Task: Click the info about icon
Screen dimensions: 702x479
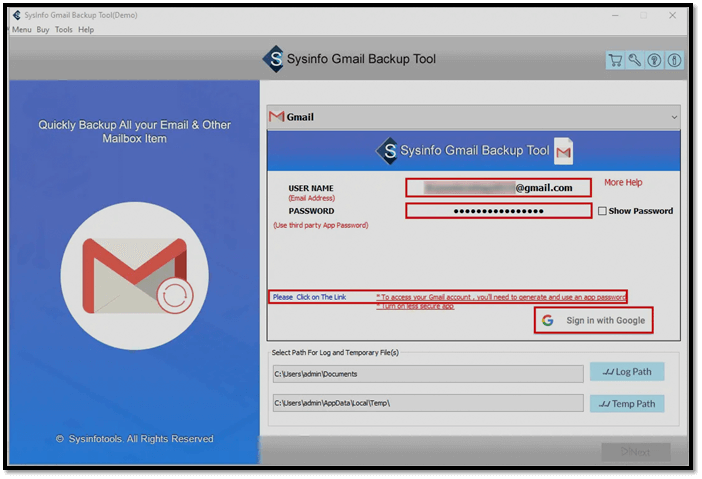Action: pyautogui.click(x=675, y=61)
